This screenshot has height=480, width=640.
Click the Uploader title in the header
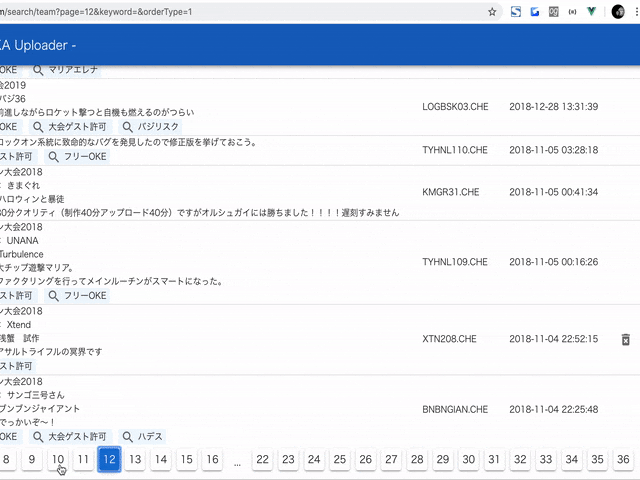point(38,45)
